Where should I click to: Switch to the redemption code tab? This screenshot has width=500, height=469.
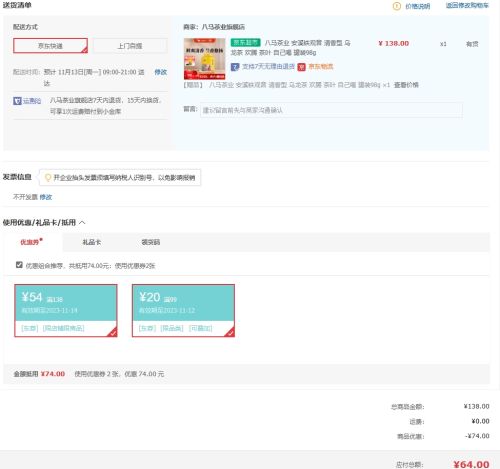[x=151, y=242]
